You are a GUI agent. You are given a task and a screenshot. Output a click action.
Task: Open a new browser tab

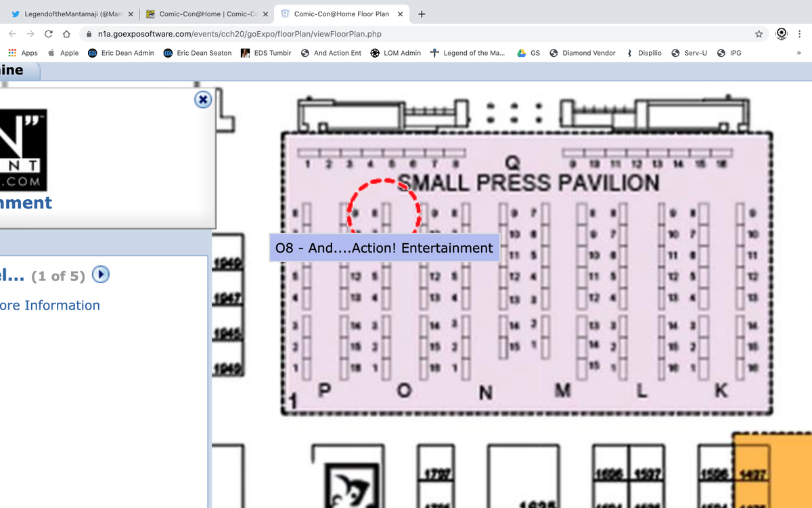(x=422, y=14)
